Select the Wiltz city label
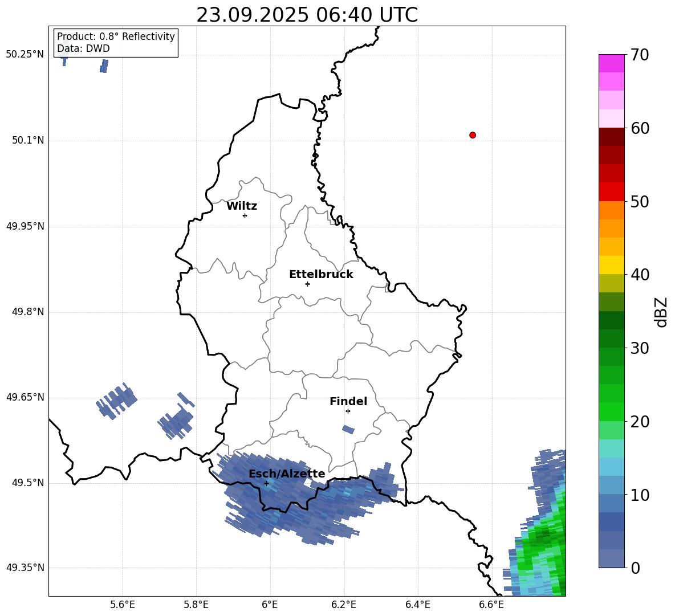 click(x=242, y=206)
